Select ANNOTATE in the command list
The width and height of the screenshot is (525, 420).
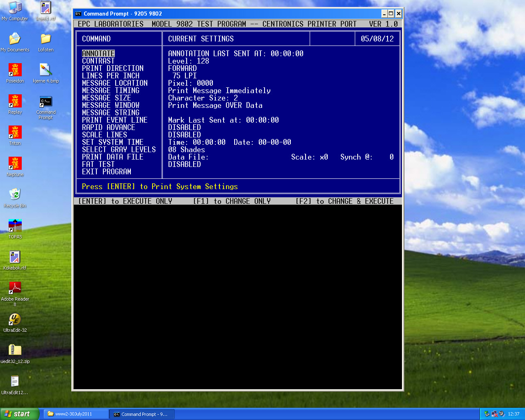tap(98, 54)
